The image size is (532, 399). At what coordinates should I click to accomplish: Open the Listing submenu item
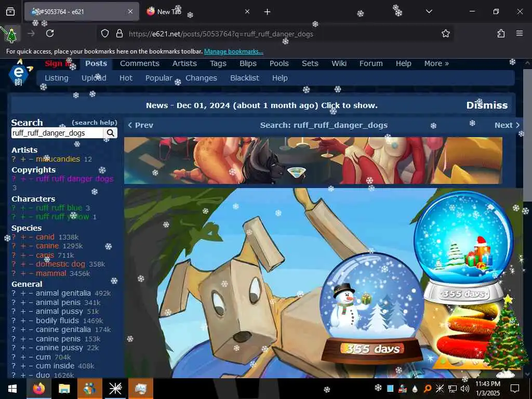tap(57, 78)
